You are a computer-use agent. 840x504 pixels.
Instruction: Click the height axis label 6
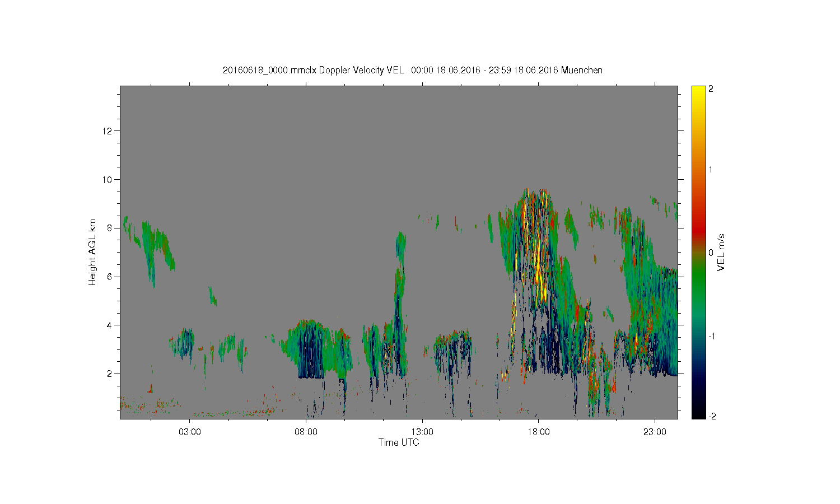coord(110,277)
